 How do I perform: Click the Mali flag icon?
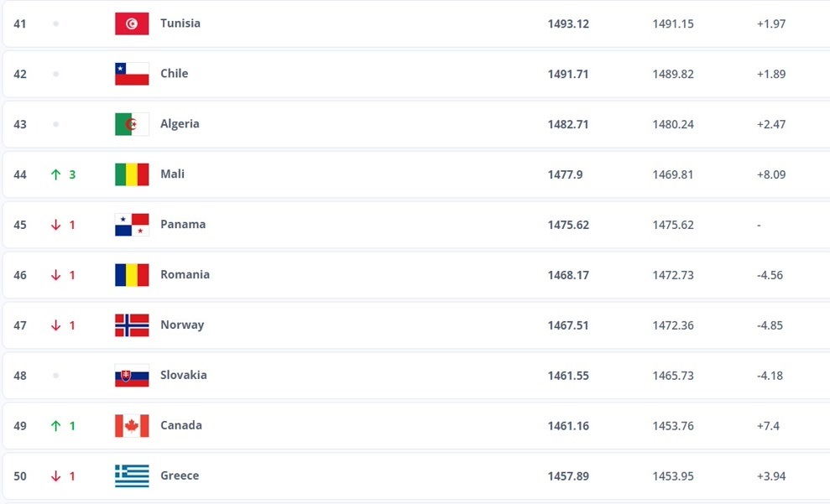click(132, 174)
